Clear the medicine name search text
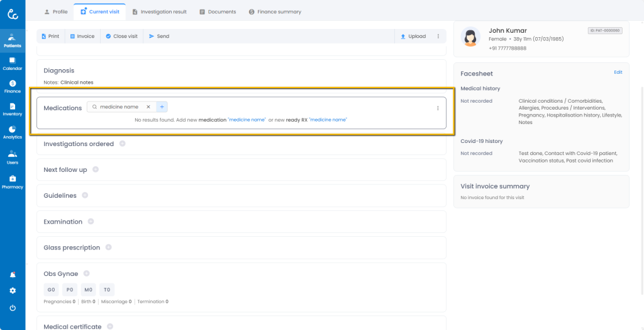The width and height of the screenshot is (644, 330). (148, 107)
